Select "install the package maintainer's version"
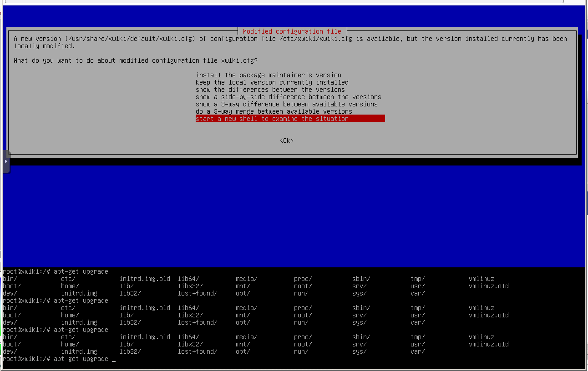The width and height of the screenshot is (588, 371). click(x=269, y=75)
